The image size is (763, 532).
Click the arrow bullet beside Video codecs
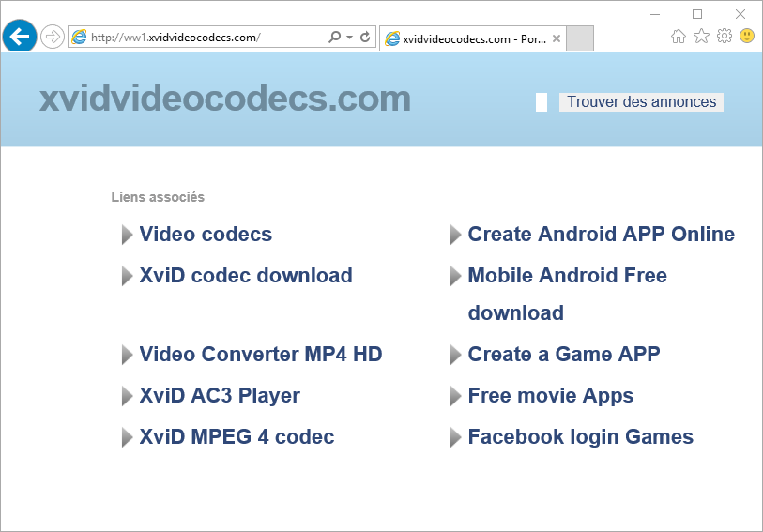pos(127,235)
